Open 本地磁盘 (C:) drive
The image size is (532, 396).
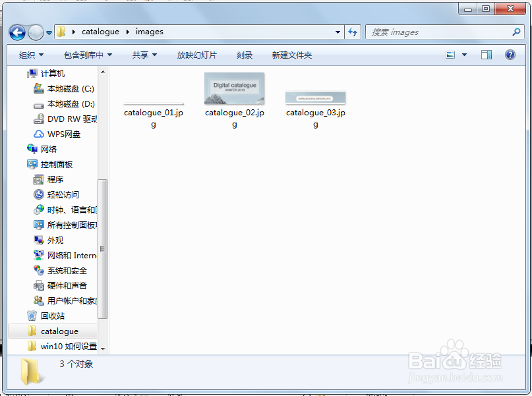point(71,89)
